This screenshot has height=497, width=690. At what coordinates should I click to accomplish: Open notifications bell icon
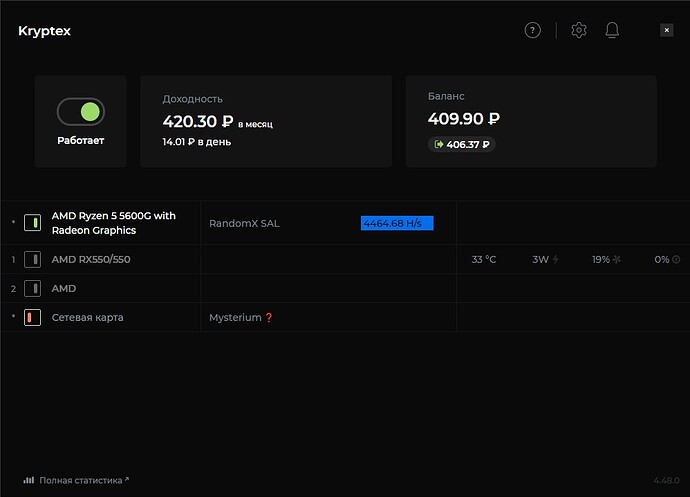[612, 30]
